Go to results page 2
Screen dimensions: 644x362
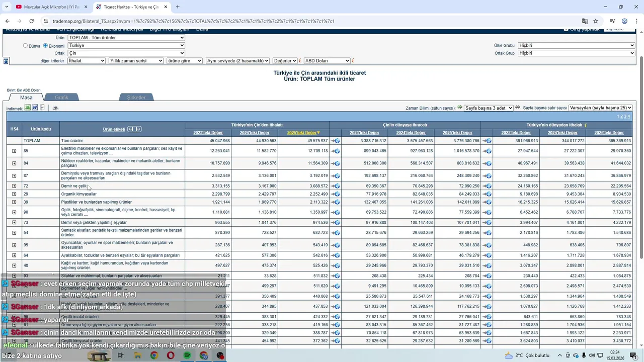pos(621,117)
